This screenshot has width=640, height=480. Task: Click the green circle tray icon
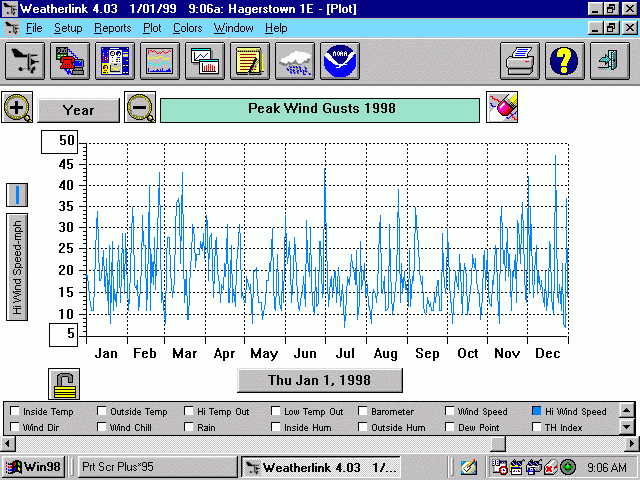tap(568, 467)
